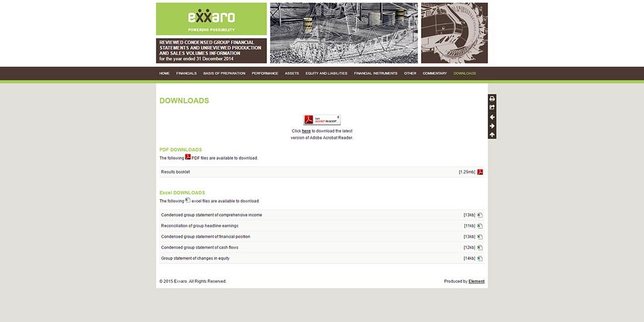Click the [11kb] file size text
This screenshot has height=322, width=644.
click(470, 226)
